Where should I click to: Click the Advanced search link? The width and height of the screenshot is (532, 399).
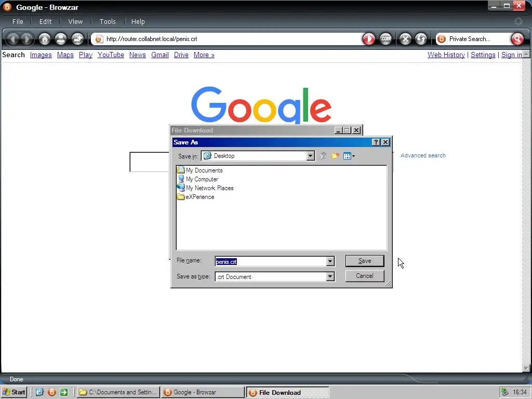pos(423,155)
